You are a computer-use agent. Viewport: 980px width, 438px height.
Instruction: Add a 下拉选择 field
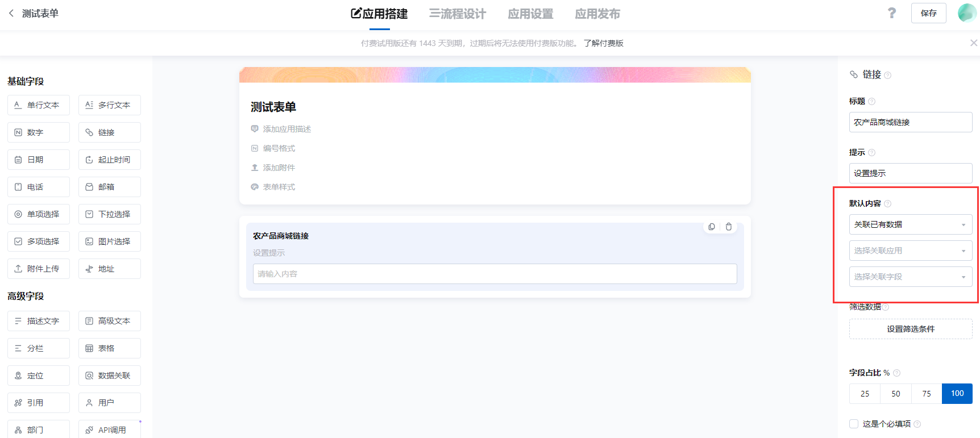pyautogui.click(x=110, y=214)
